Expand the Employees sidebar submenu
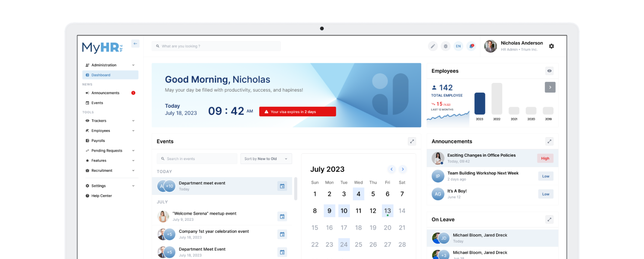Image resolution: width=644 pixels, height=259 pixels. pos(110,131)
